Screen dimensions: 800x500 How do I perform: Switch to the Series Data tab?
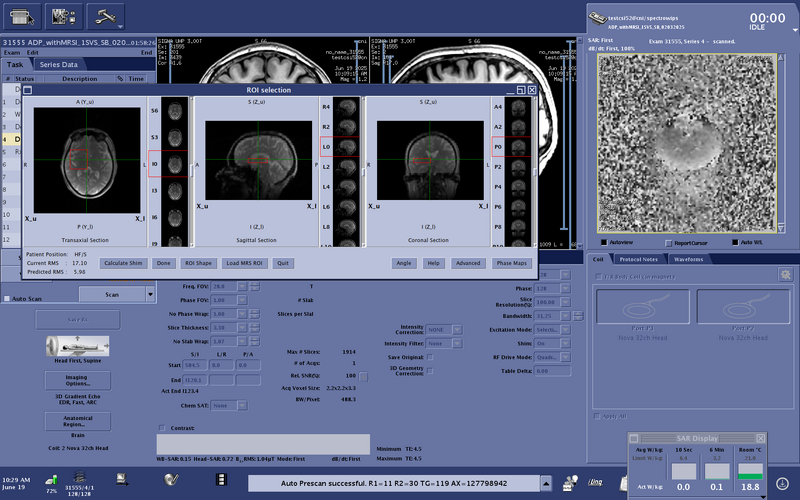pyautogui.click(x=59, y=65)
